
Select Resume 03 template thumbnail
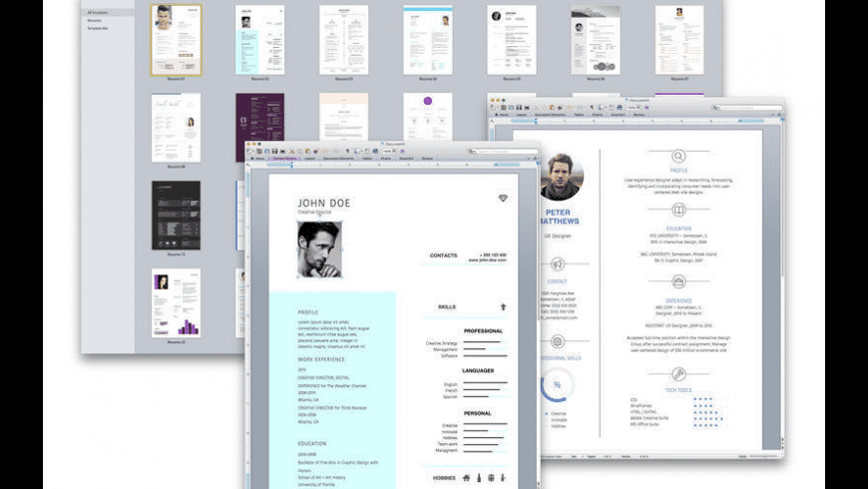tap(344, 40)
